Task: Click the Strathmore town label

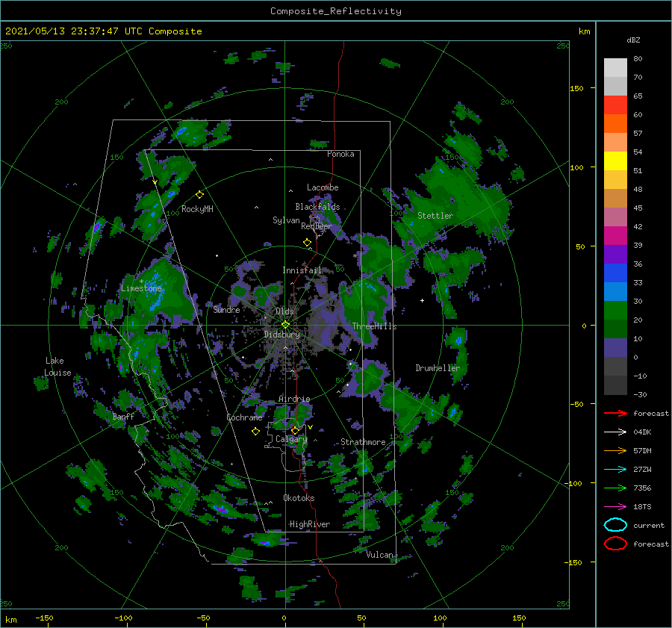Action: pos(363,442)
